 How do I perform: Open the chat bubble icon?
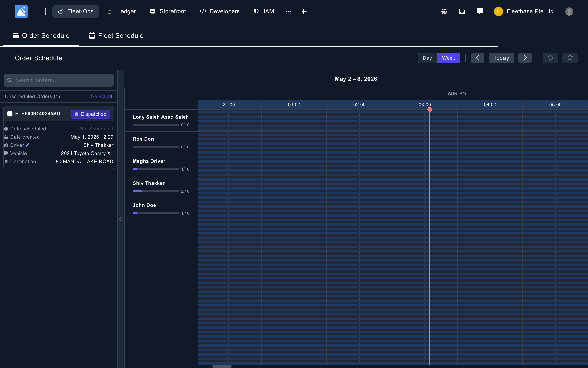click(480, 11)
